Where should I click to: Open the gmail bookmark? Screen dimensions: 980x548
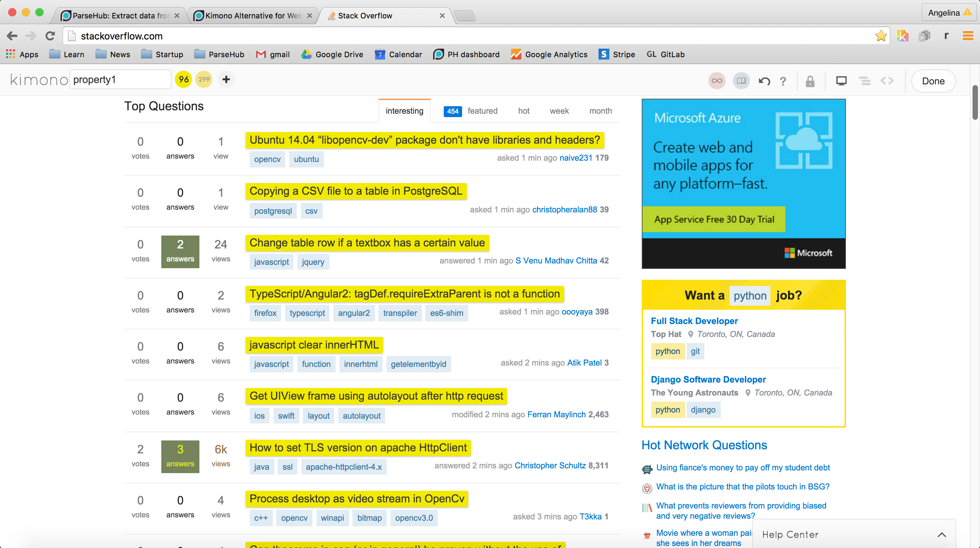tap(273, 54)
